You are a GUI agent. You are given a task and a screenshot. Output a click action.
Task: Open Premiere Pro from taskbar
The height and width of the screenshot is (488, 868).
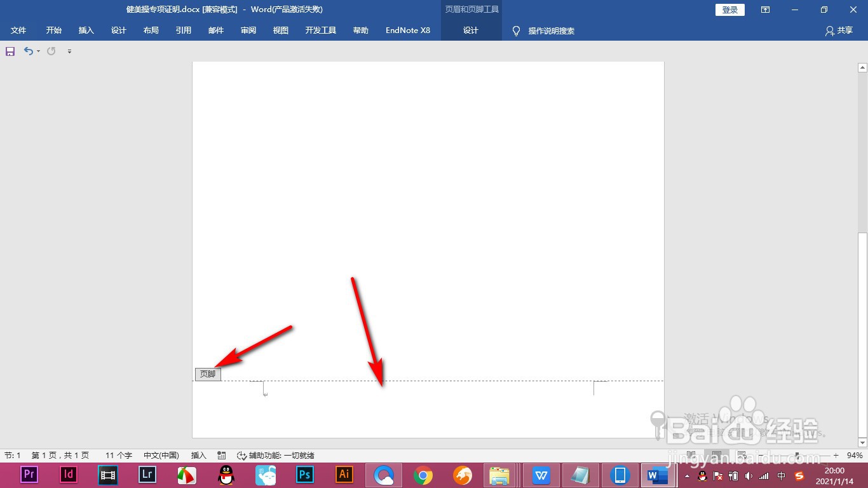coord(29,475)
